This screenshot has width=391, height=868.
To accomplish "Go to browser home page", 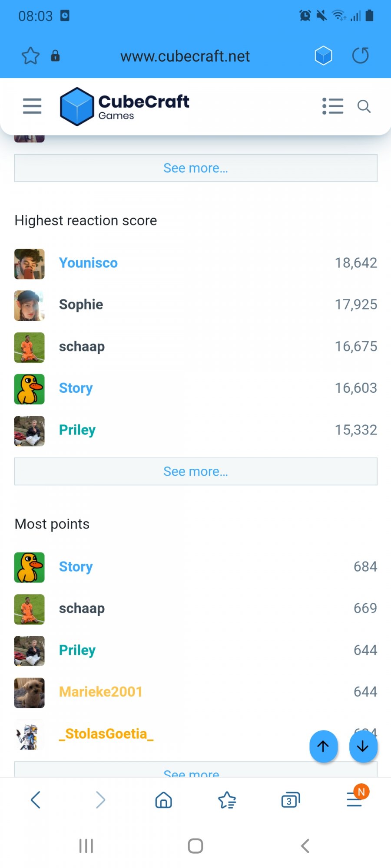I will 164,800.
